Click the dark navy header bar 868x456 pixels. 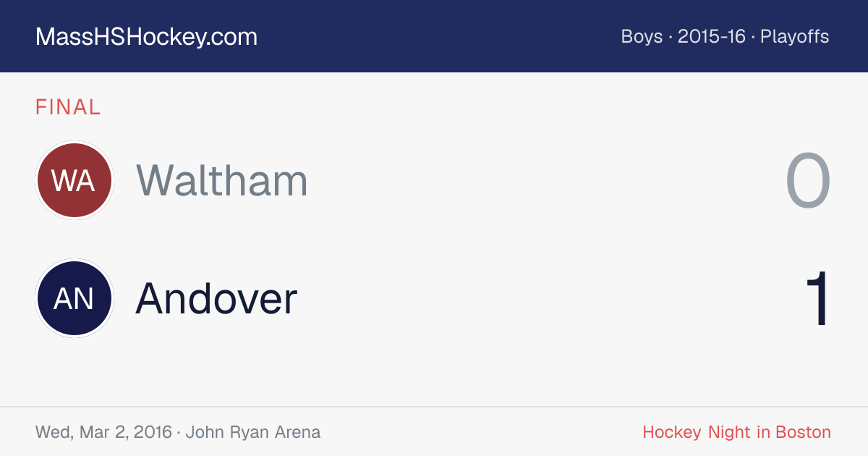pyautogui.click(x=434, y=36)
